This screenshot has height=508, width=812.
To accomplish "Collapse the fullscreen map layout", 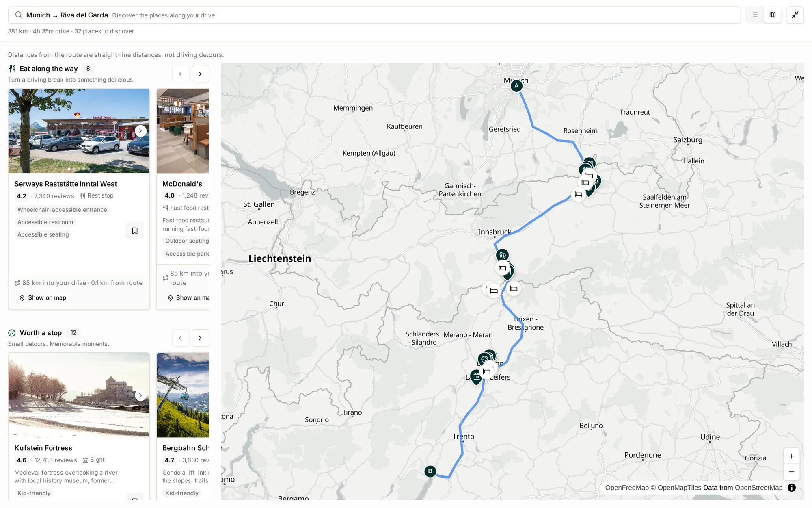I will [x=795, y=15].
